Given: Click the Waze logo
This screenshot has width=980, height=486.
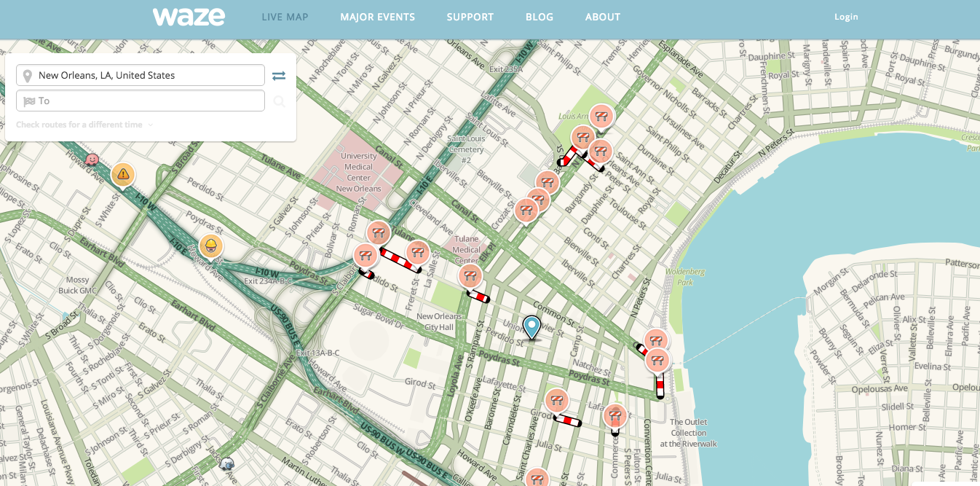Looking at the screenshot, I should coord(189,17).
